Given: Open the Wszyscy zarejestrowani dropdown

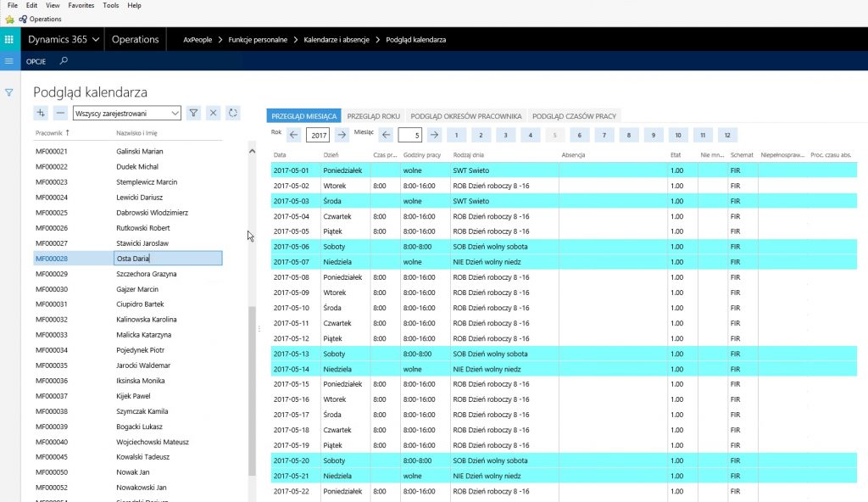Looking at the screenshot, I should click(x=175, y=113).
